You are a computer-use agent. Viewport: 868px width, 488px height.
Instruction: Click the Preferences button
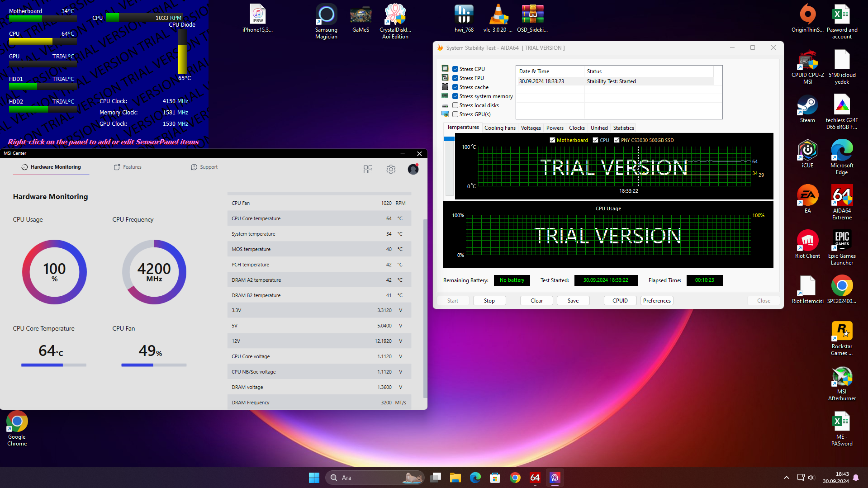click(x=657, y=301)
